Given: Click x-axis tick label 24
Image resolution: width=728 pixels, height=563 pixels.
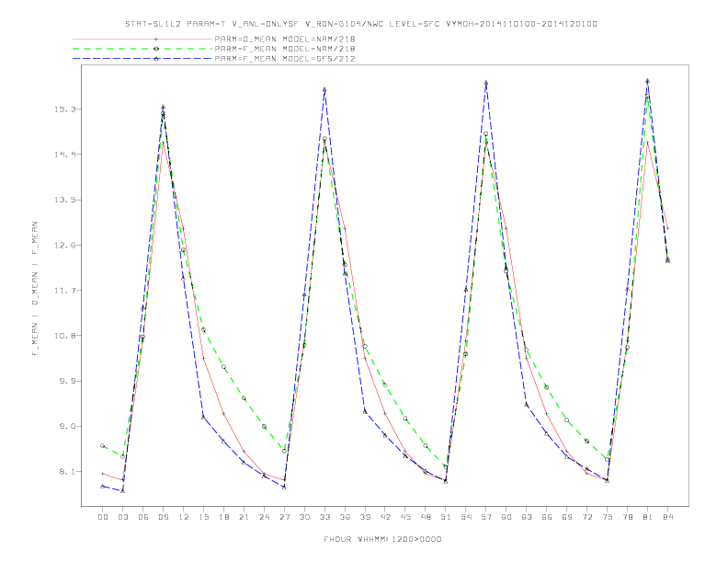Looking at the screenshot, I should (x=264, y=517).
